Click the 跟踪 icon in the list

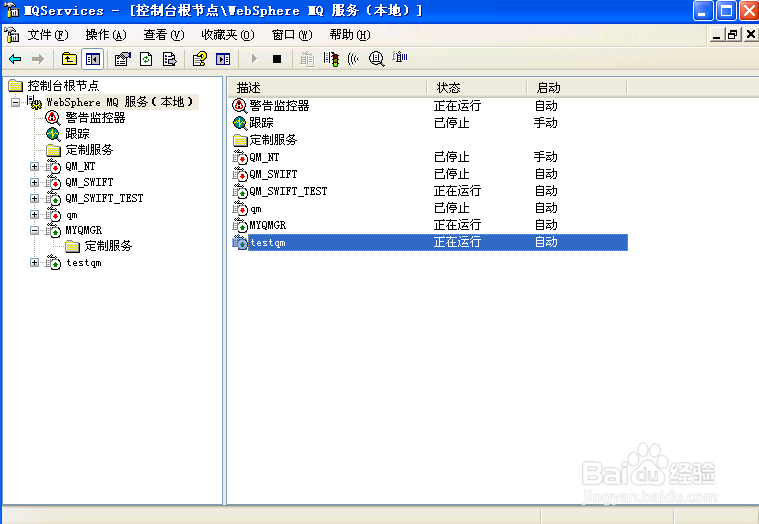240,123
